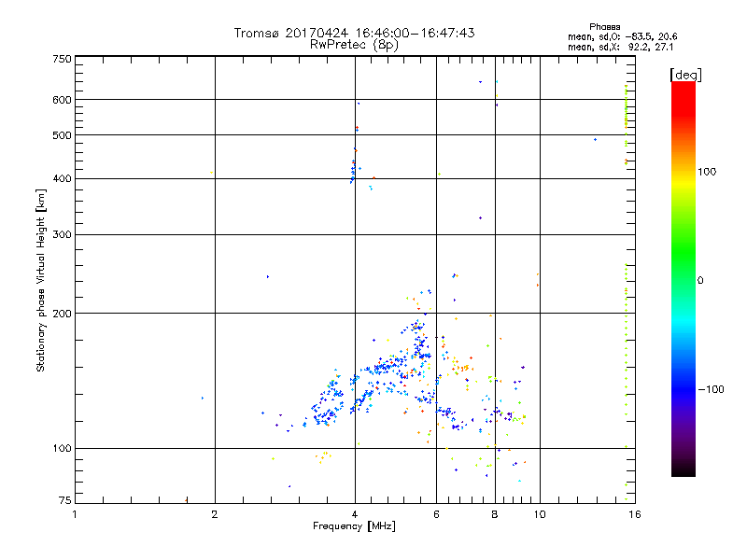
Task: Click the y-axis tick label '750'
Action: [x=62, y=59]
